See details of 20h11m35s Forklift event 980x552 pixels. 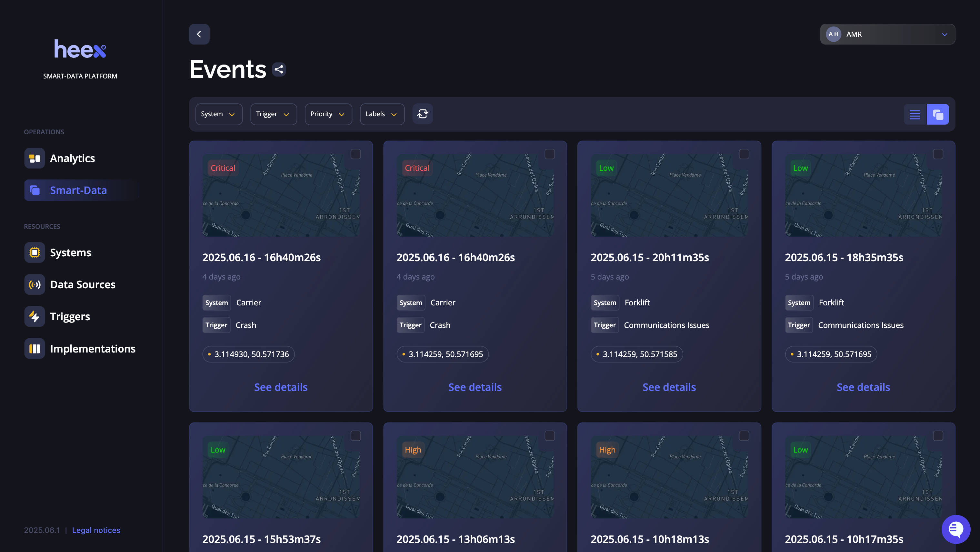coord(669,387)
